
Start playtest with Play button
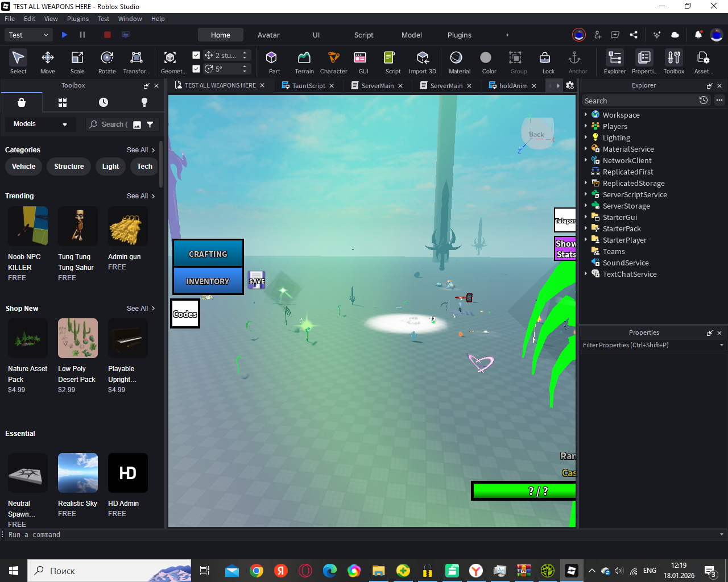tap(64, 35)
